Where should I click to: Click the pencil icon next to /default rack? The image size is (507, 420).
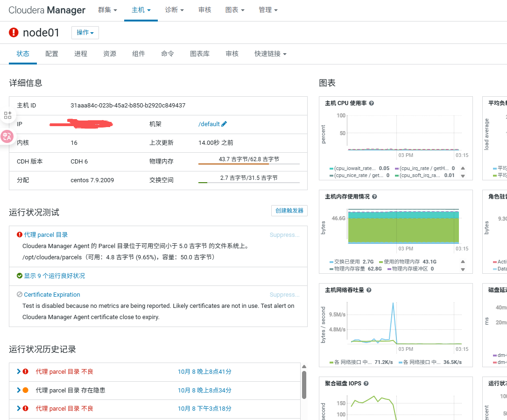pos(224,124)
